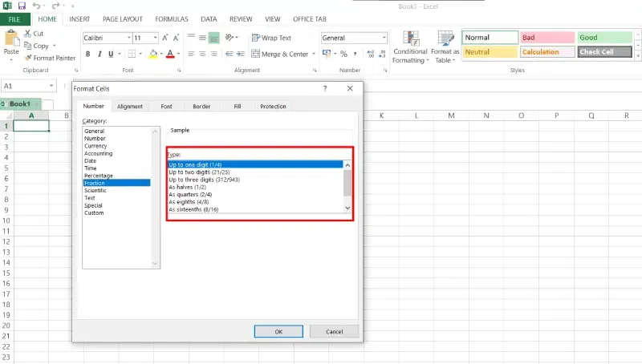642x364 pixels.
Task: Expand the Name Box dropdown
Action: point(51,86)
